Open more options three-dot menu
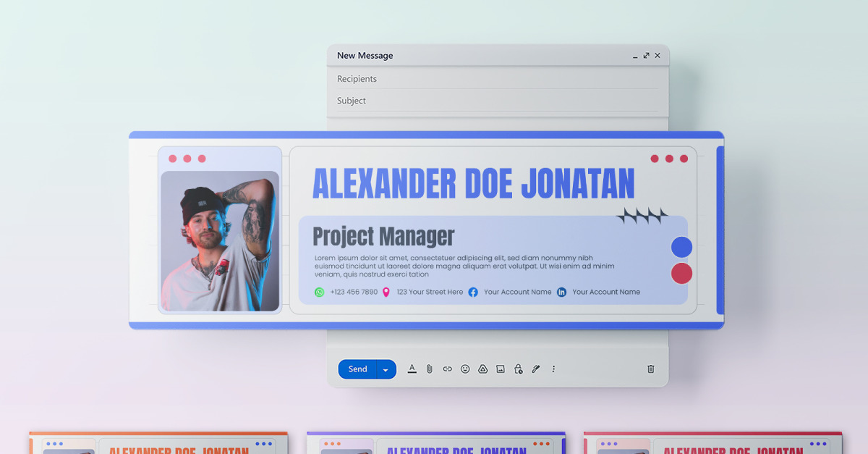The height and width of the screenshot is (454, 868). tap(553, 369)
